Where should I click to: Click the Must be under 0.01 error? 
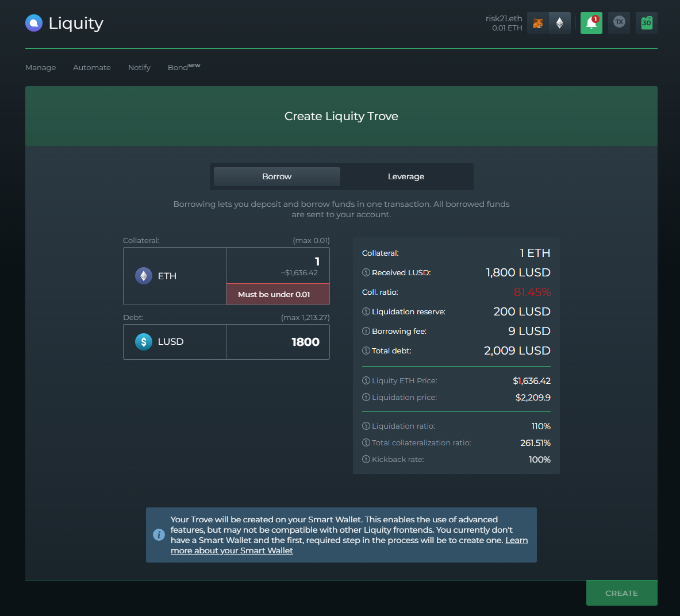coord(278,294)
